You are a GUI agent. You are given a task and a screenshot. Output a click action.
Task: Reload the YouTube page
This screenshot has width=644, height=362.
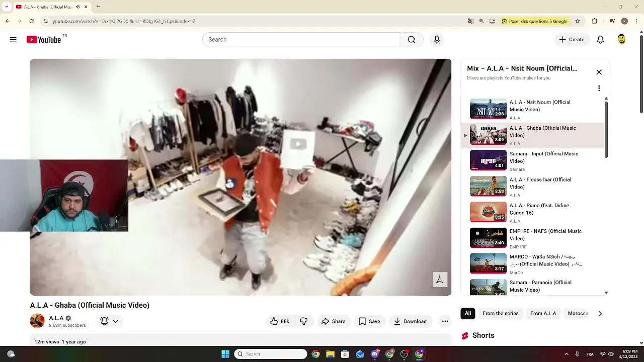click(32, 21)
